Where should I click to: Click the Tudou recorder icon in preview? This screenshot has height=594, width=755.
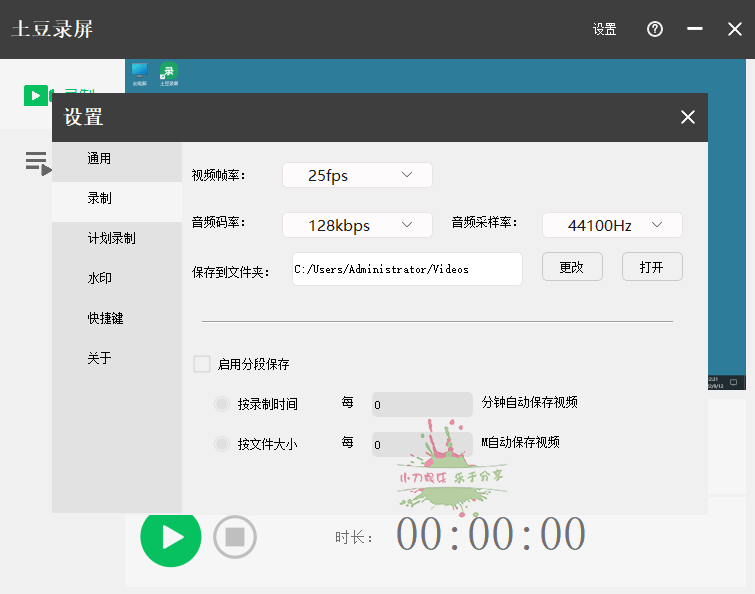point(169,72)
